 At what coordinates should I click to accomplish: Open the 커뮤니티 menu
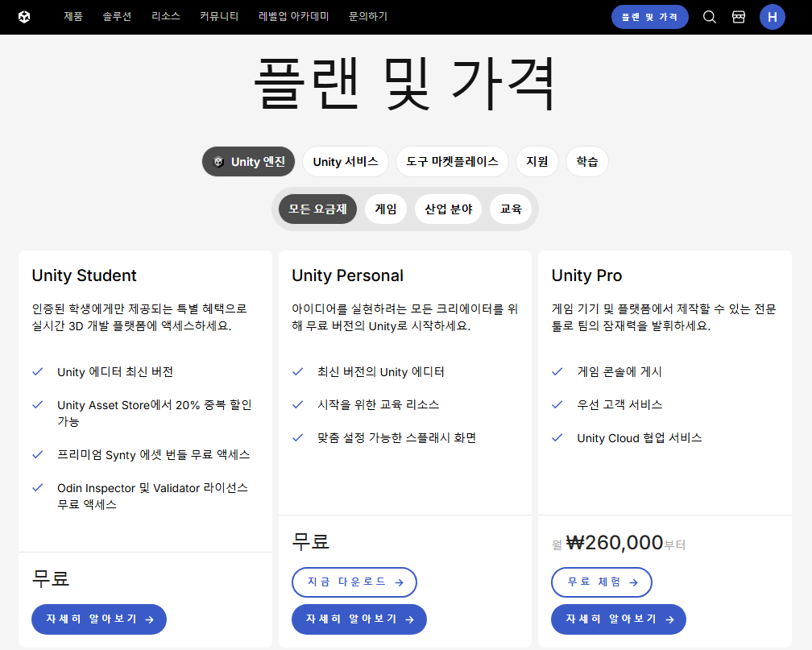(x=219, y=17)
